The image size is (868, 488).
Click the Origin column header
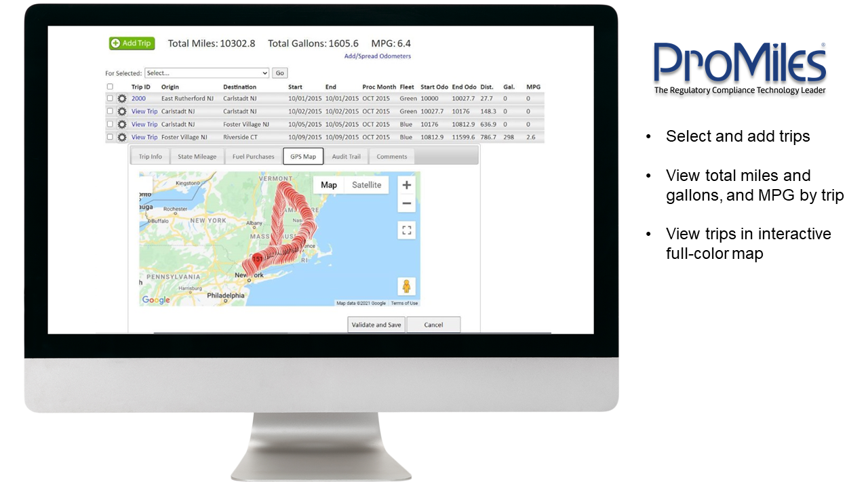click(x=170, y=87)
